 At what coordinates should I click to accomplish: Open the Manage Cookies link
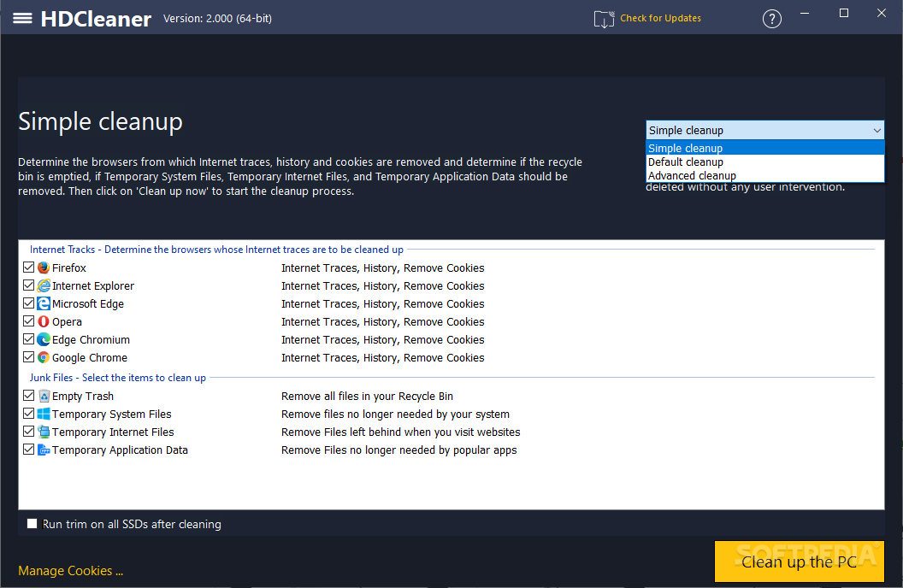click(x=71, y=571)
